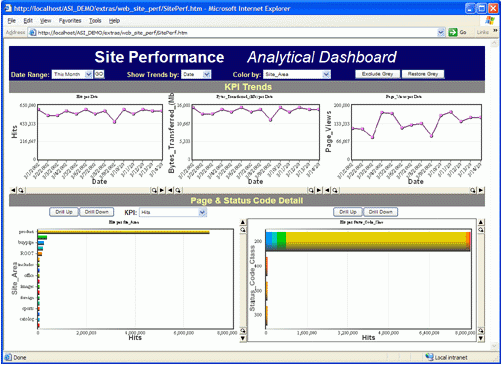Click the right arrow under the Page_Views chart
The height and width of the screenshot is (365, 502).
(481, 190)
